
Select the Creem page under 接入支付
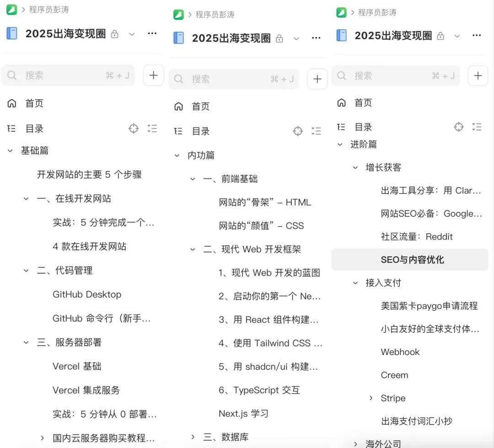pos(394,375)
